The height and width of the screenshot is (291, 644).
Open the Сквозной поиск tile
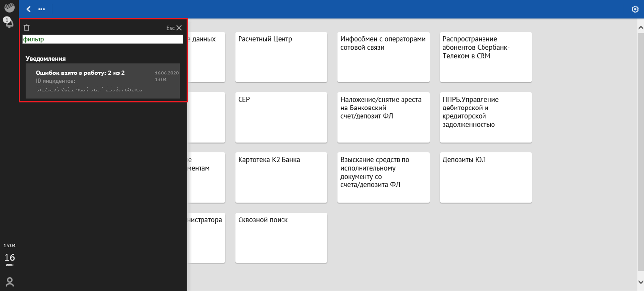tap(281, 237)
